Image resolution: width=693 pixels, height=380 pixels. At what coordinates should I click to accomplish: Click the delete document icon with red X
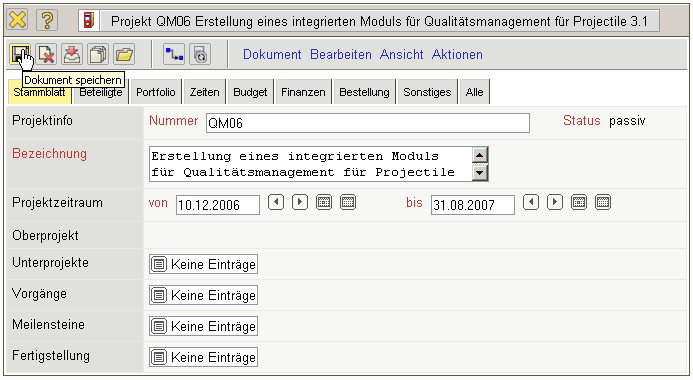pyautogui.click(x=46, y=55)
